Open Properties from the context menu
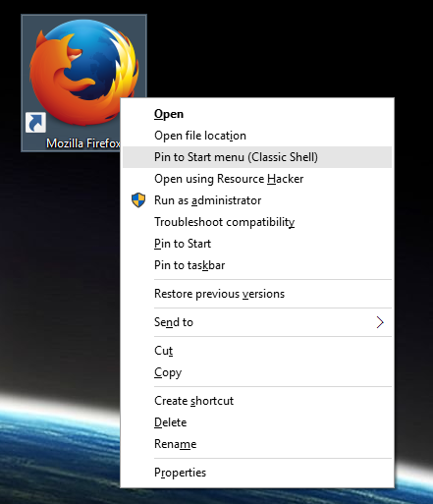The width and height of the screenshot is (433, 504). [x=257, y=473]
